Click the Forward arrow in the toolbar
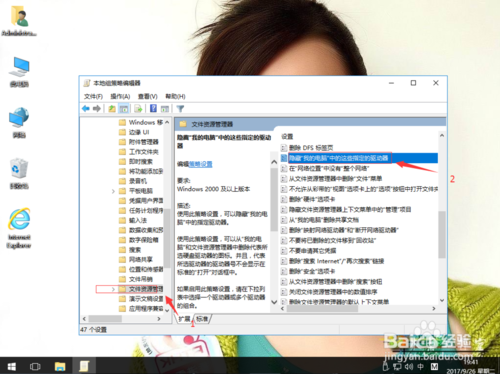 click(x=97, y=109)
